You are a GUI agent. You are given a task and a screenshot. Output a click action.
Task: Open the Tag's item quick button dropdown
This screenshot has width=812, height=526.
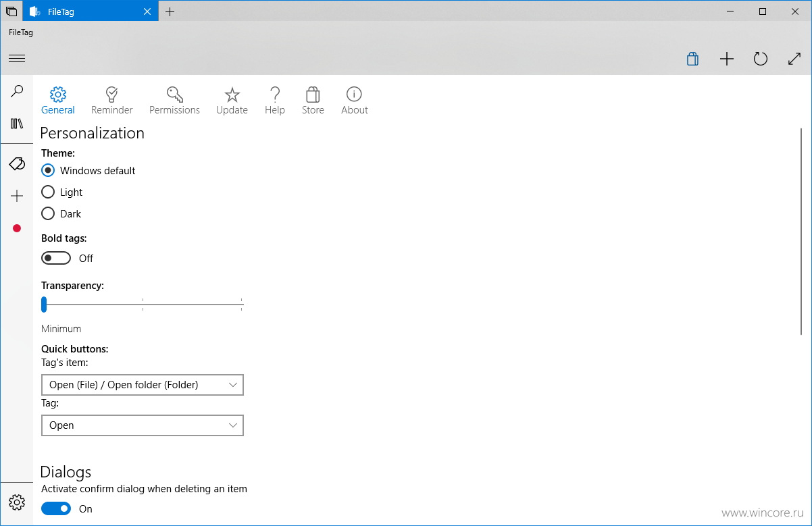pyautogui.click(x=143, y=385)
